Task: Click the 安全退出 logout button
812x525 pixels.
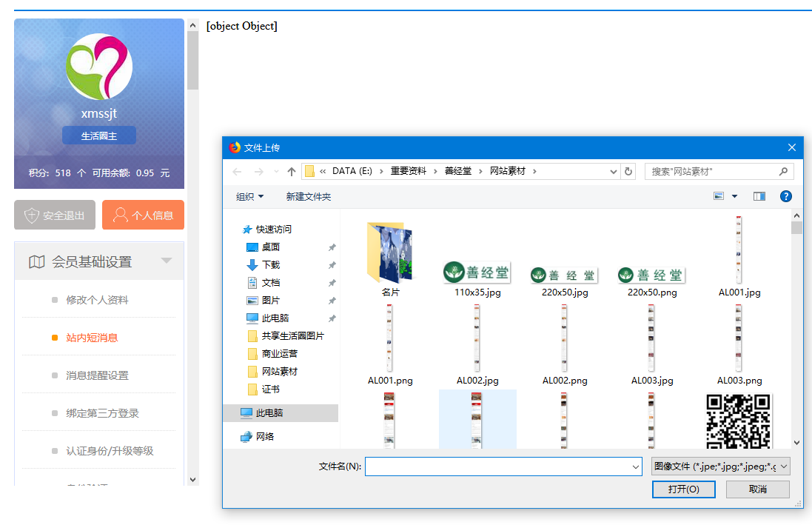Action: (x=55, y=215)
